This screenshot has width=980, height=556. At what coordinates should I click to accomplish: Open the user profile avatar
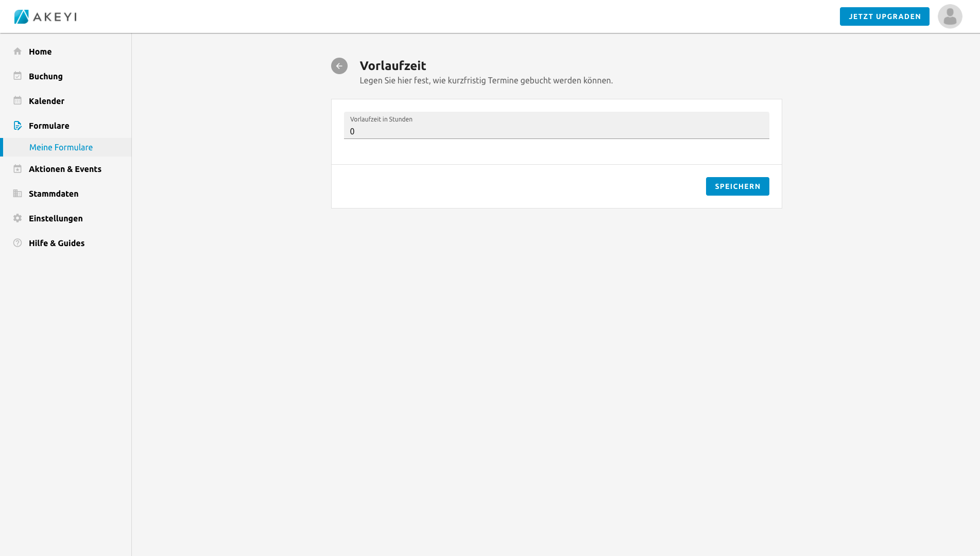point(950,16)
